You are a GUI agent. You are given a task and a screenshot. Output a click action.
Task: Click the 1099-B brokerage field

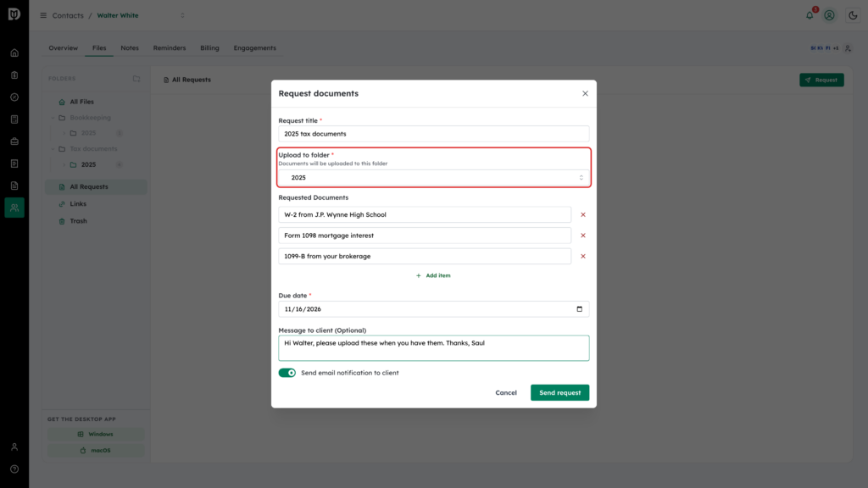click(x=425, y=256)
